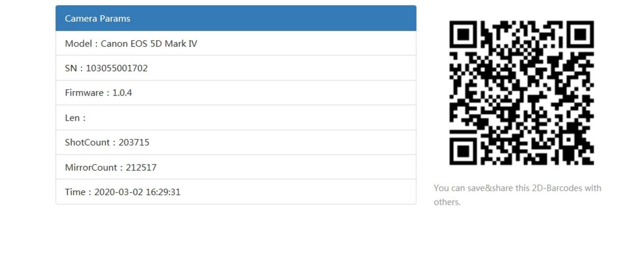Click the SN label
Viewport: 644px width, 253px height.
pyautogui.click(x=71, y=68)
